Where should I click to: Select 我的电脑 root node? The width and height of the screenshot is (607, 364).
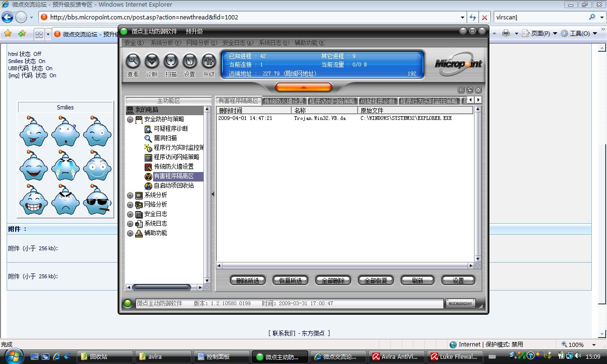pos(147,109)
